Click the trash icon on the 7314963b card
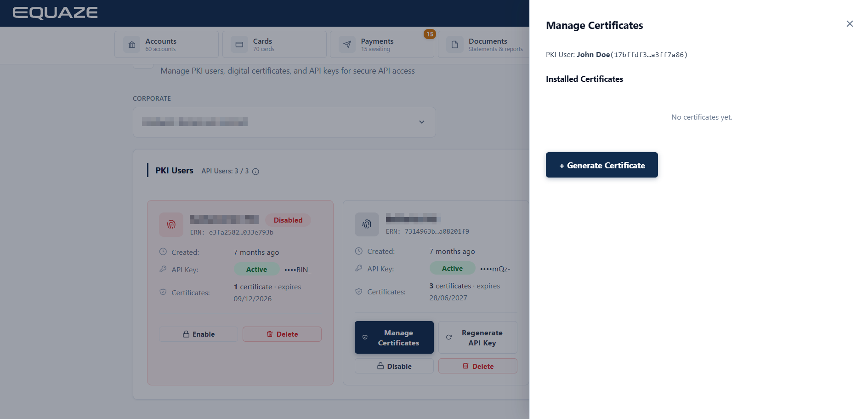 tap(465, 366)
